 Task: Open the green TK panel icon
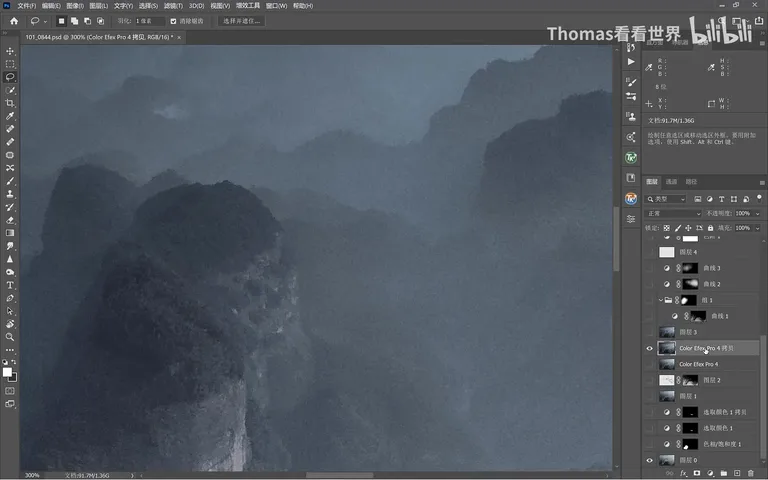(x=631, y=157)
